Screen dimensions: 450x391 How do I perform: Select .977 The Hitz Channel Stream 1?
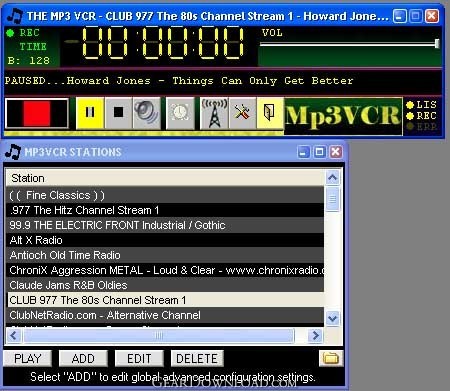click(165, 210)
